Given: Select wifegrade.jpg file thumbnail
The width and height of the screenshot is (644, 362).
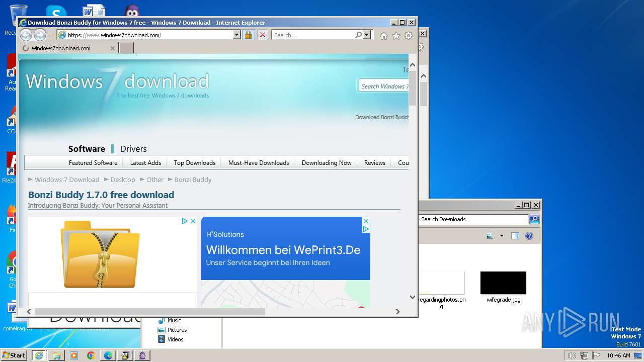Looking at the screenshot, I should point(503,283).
